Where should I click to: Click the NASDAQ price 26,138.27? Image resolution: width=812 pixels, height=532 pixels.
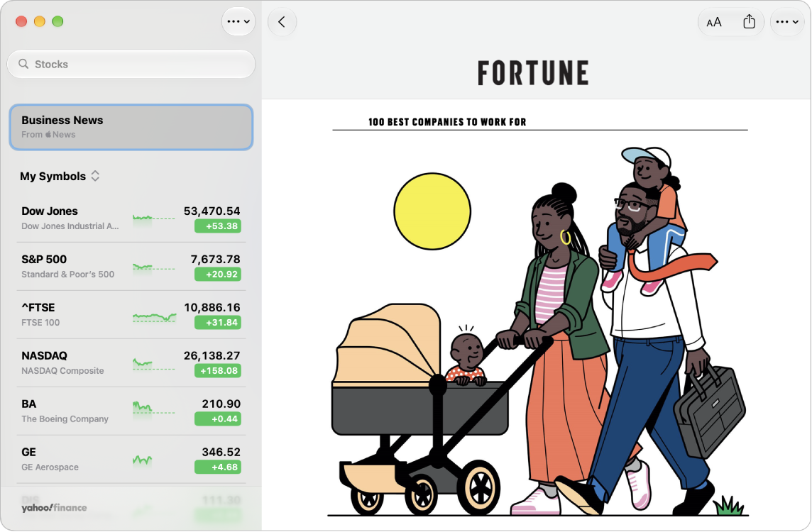212,355
